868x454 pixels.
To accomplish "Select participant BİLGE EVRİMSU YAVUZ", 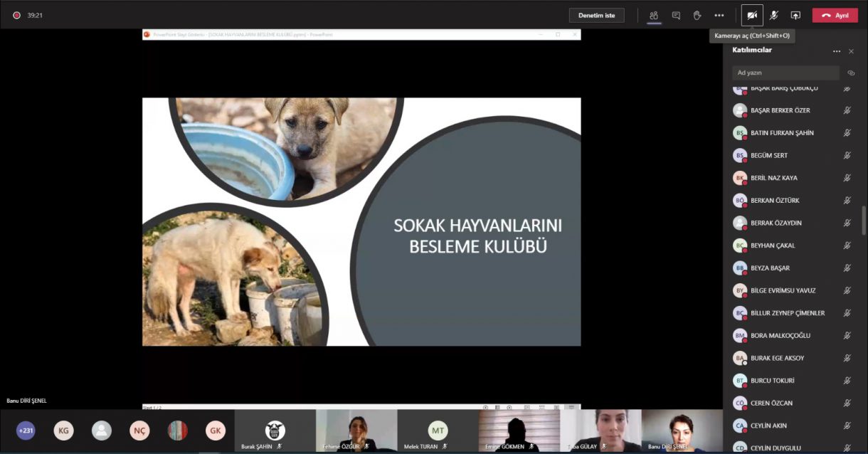I will (x=793, y=290).
